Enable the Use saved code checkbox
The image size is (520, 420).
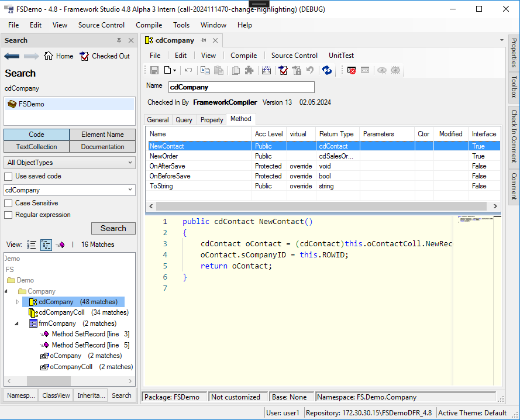(x=8, y=176)
